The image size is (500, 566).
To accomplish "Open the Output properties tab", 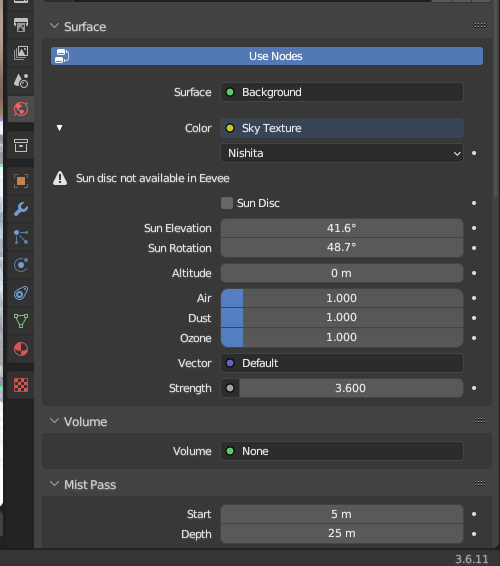I will (x=21, y=25).
